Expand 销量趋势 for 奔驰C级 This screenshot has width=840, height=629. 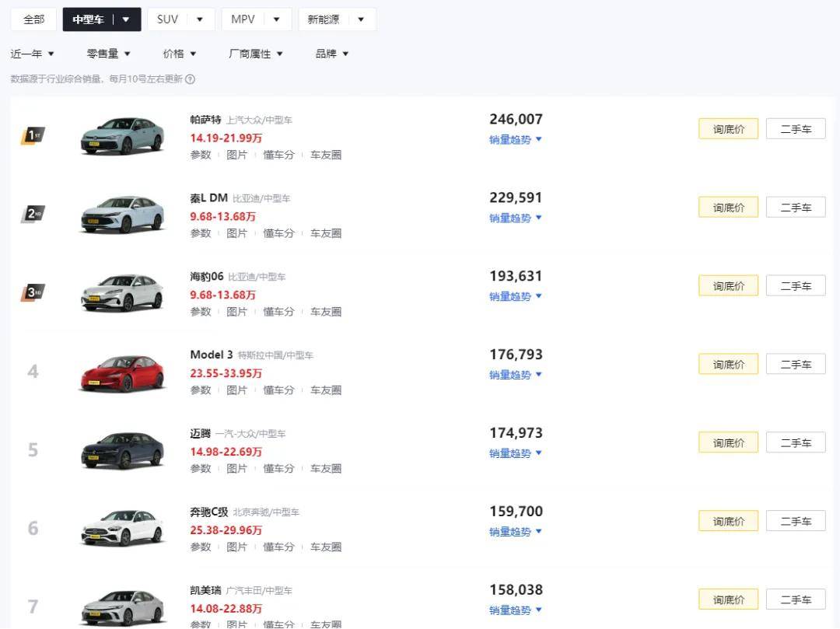click(x=516, y=532)
